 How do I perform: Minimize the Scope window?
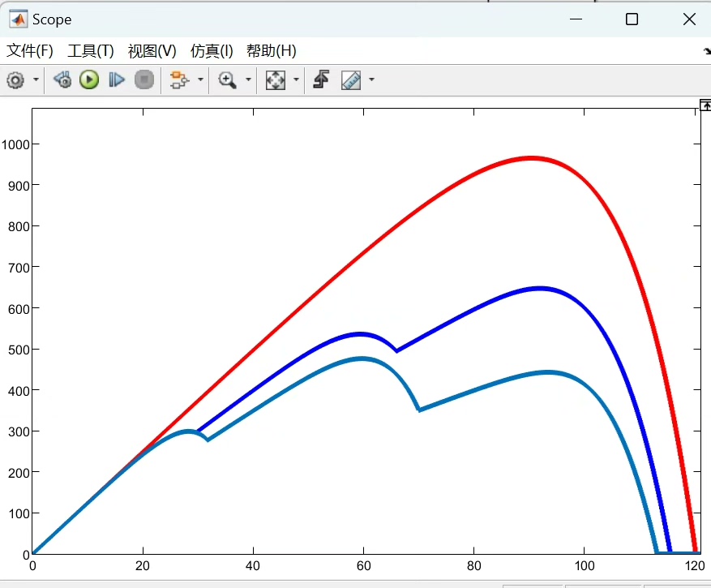coord(576,19)
